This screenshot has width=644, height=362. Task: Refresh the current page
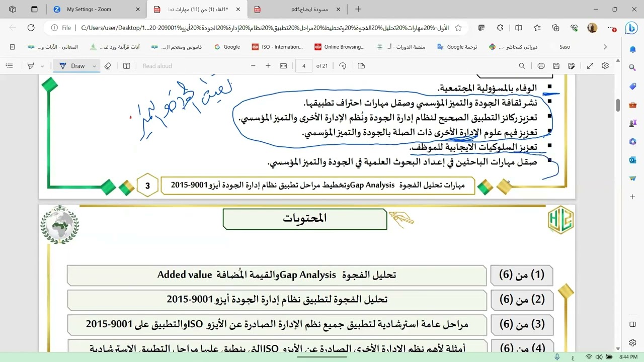pos(31,28)
